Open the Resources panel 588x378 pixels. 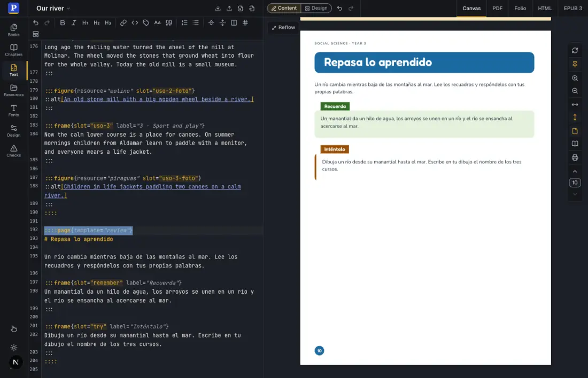(x=13, y=90)
